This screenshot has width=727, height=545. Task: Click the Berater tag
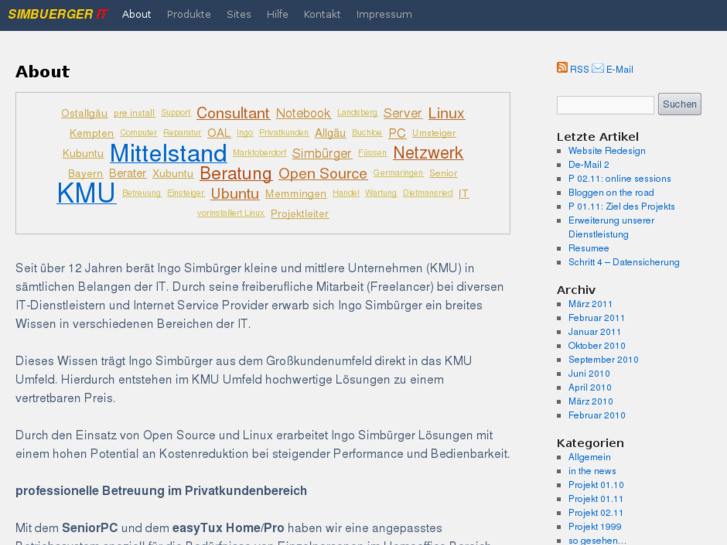(128, 173)
